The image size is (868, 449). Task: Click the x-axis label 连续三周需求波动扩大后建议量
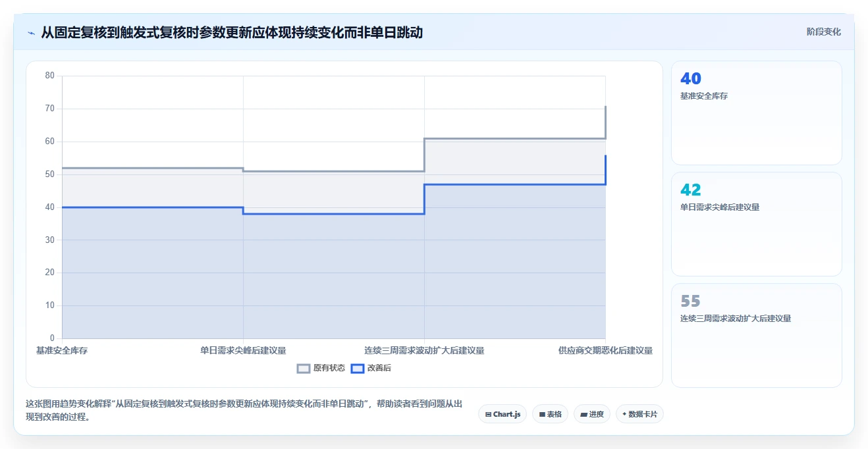click(x=424, y=351)
